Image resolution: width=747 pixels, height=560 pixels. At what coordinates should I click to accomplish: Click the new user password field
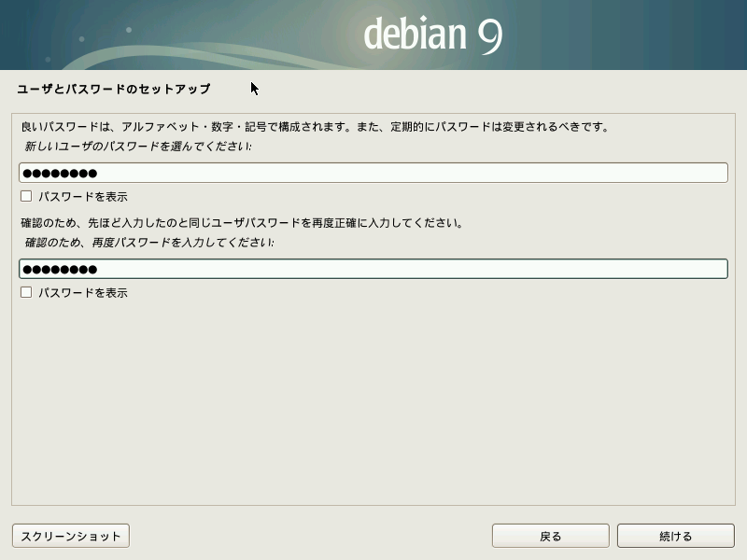(x=373, y=173)
